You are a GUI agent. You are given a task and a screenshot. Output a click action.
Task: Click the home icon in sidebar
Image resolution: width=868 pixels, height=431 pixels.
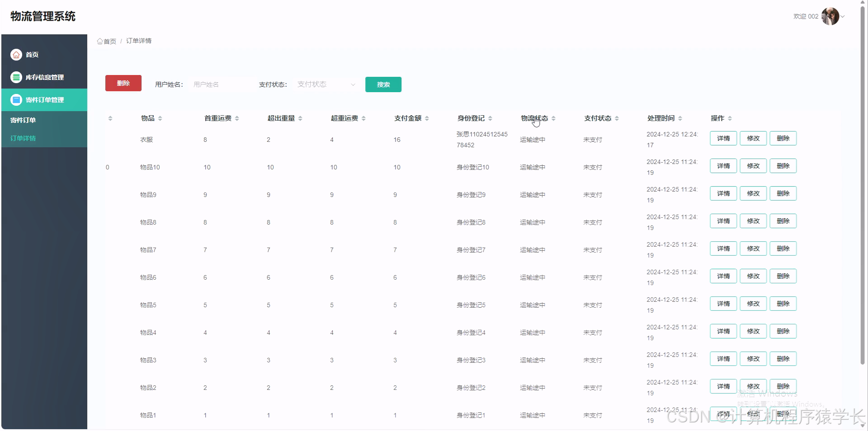point(16,55)
